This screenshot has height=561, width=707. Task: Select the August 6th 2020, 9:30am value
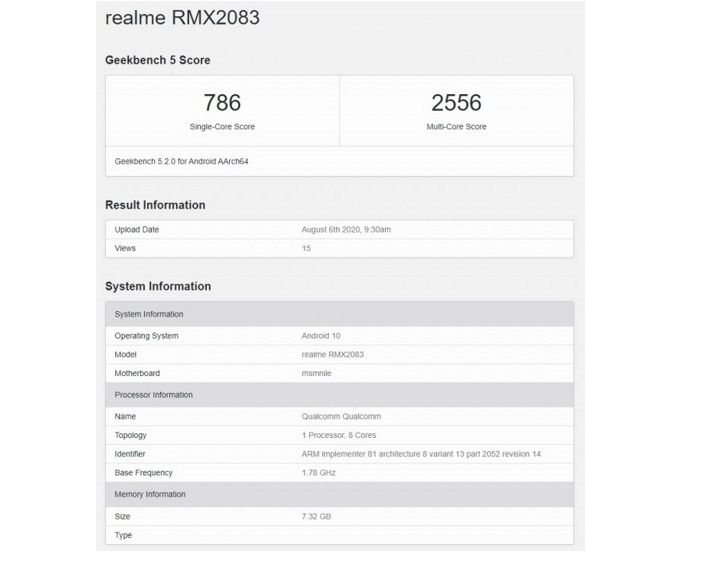click(x=346, y=230)
